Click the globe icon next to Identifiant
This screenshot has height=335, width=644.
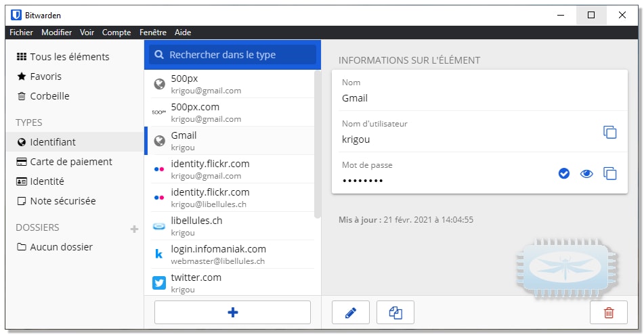pos(22,142)
